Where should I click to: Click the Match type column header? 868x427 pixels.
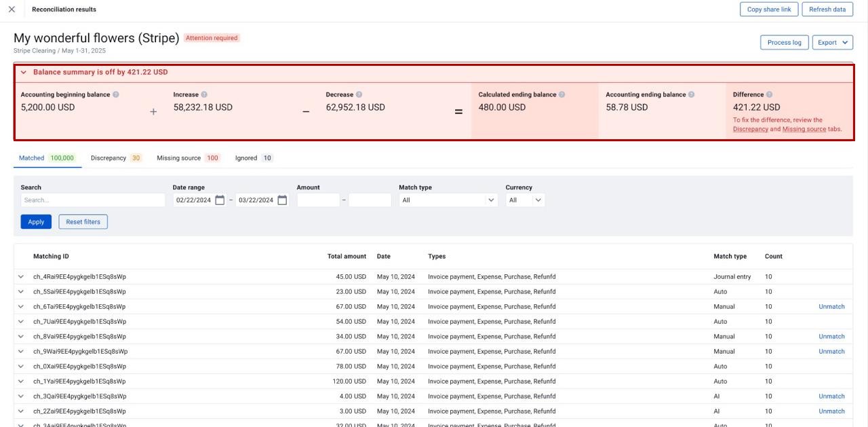(x=730, y=257)
